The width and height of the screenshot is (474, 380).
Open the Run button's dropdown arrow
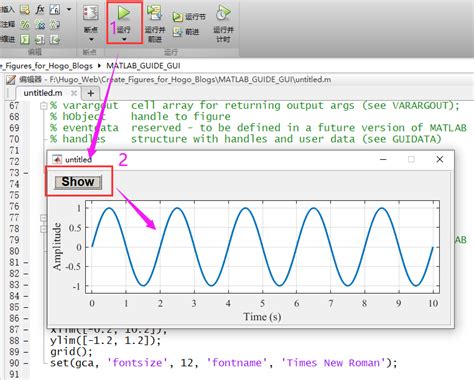tap(124, 39)
